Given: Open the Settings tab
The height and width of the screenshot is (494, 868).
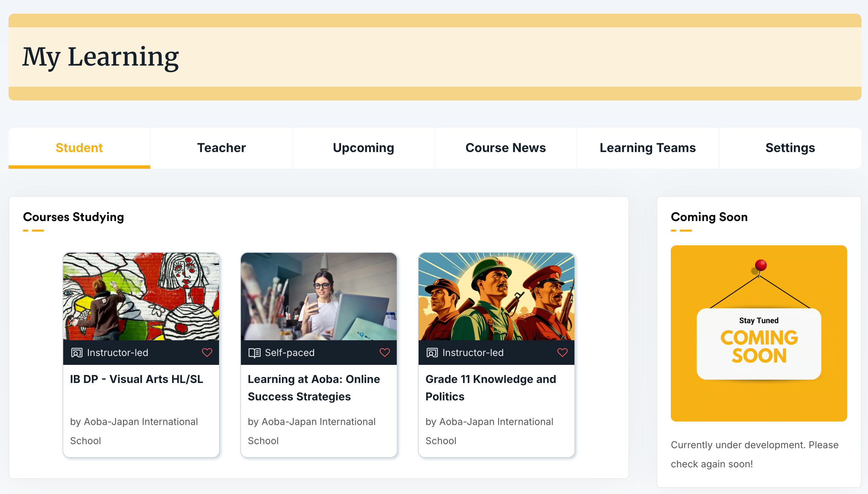Looking at the screenshot, I should [x=790, y=148].
